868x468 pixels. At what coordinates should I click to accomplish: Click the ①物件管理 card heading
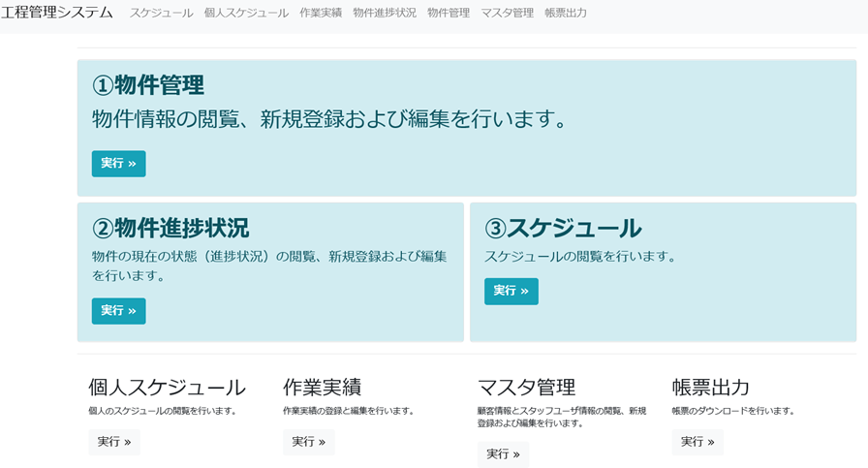coord(148,85)
